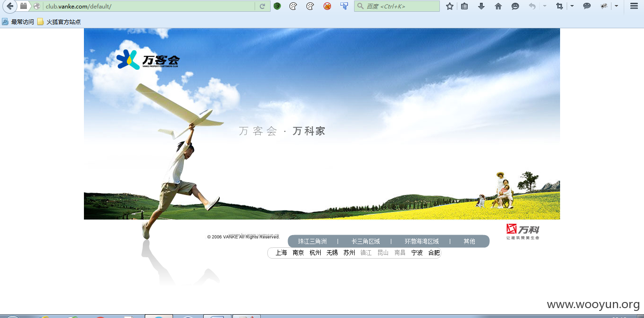Open the 南京 city link

pos(298,253)
